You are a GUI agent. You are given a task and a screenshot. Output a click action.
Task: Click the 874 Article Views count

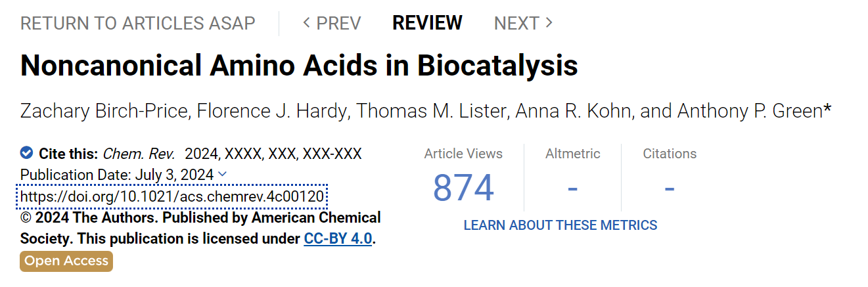(x=463, y=188)
